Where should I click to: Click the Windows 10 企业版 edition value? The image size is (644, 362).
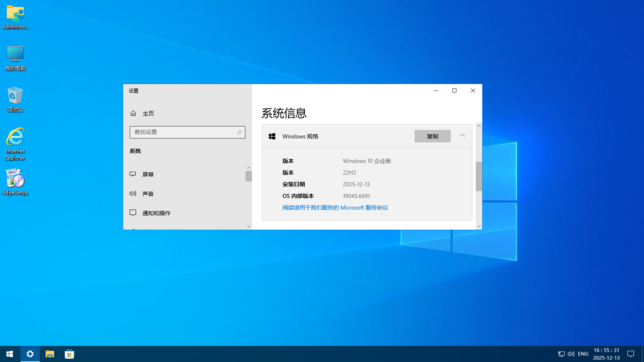coord(367,161)
